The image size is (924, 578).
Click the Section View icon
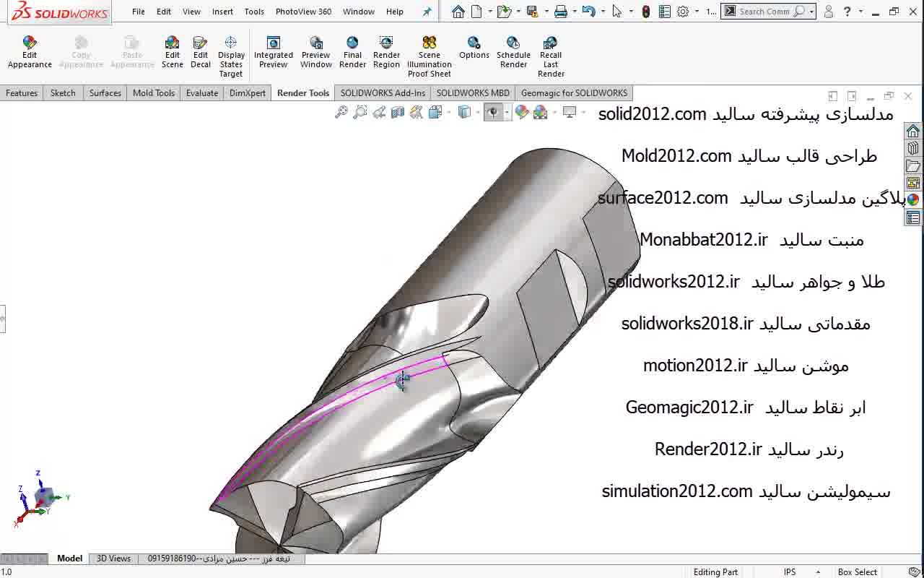[398, 112]
